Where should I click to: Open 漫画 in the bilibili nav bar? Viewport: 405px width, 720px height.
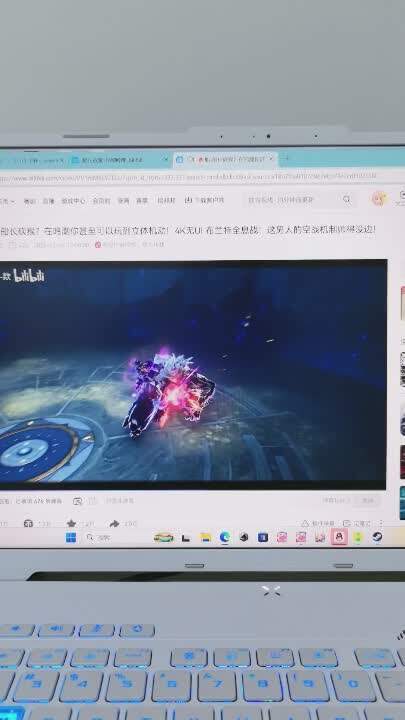click(x=123, y=201)
